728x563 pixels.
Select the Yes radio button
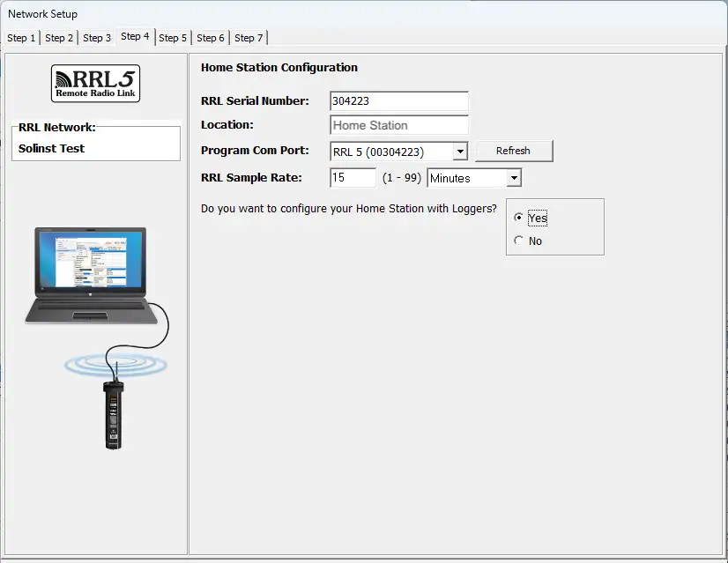pos(518,218)
